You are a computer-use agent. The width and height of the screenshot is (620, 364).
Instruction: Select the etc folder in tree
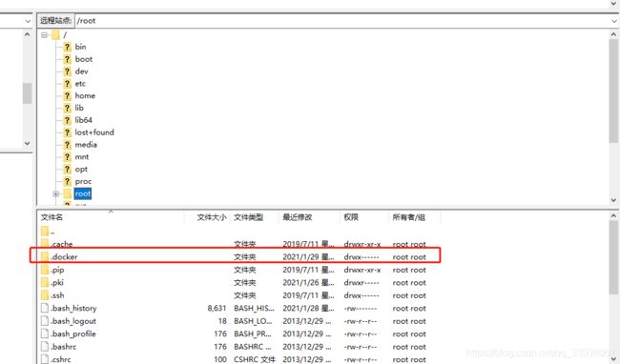tap(80, 84)
